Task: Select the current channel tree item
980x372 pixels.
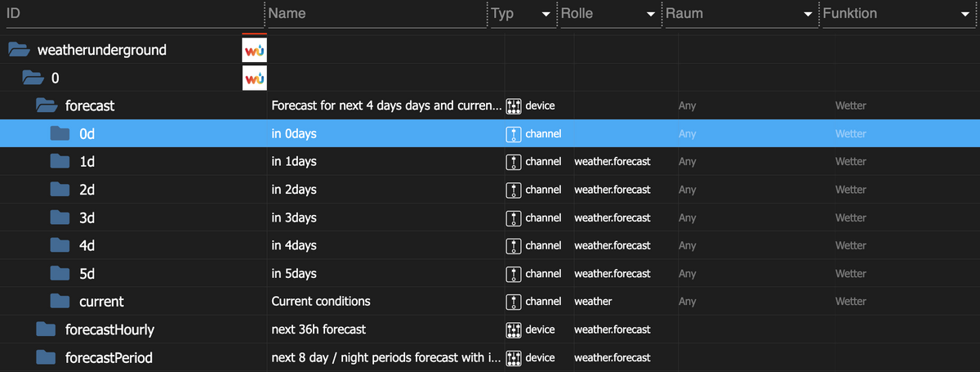Action: pos(101,302)
